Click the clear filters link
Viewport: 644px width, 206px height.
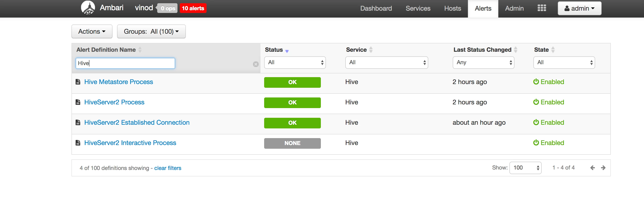[x=168, y=168]
